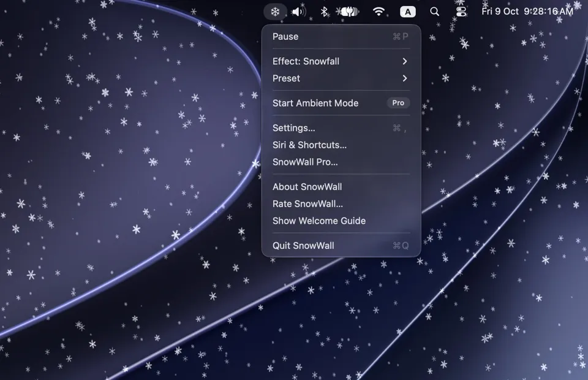
Task: Open the volume control in menu bar
Action: [x=298, y=12]
